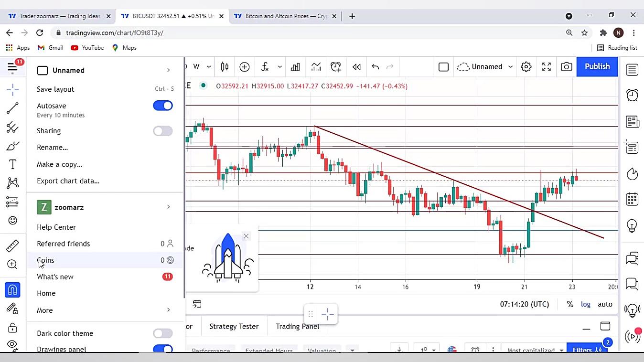Lock all drawing tools
Screen dimensions: 644x362
tap(12, 328)
